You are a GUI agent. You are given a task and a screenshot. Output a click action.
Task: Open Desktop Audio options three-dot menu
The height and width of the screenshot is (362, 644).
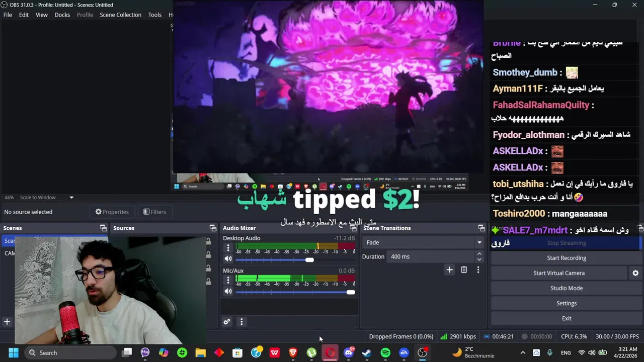click(228, 248)
